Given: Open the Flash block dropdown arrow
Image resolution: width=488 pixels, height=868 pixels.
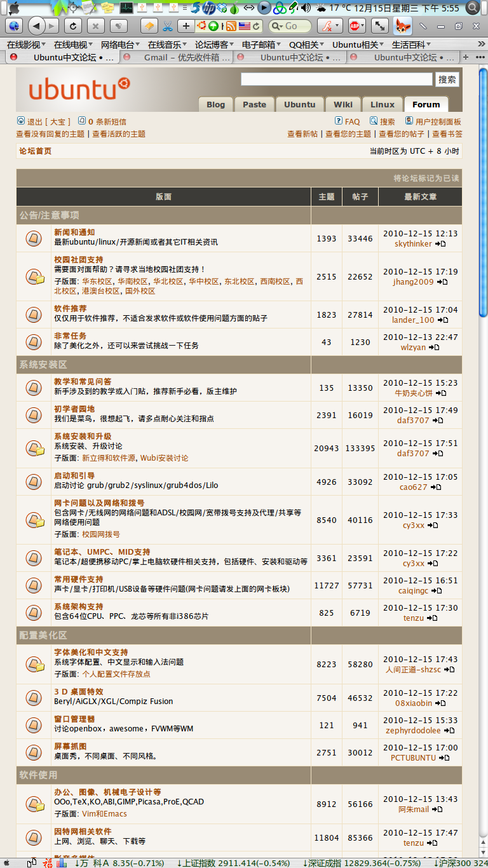Looking at the screenshot, I should pyautogui.click(x=337, y=26).
